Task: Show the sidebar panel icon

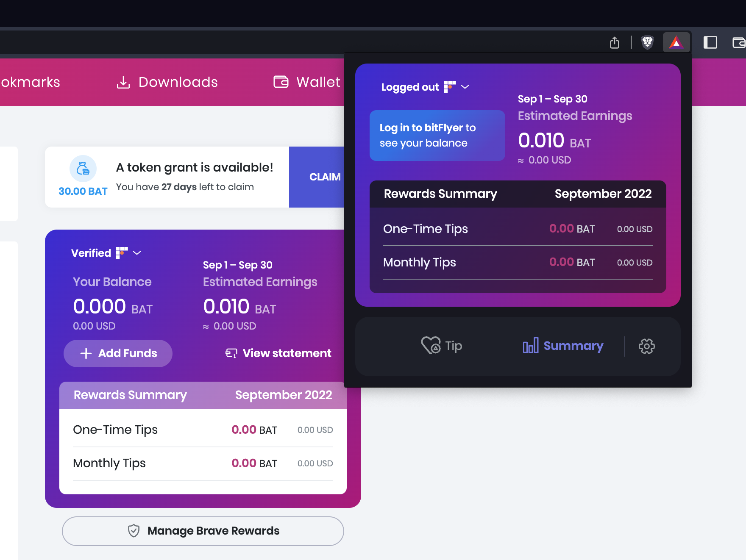Action: pos(710,42)
